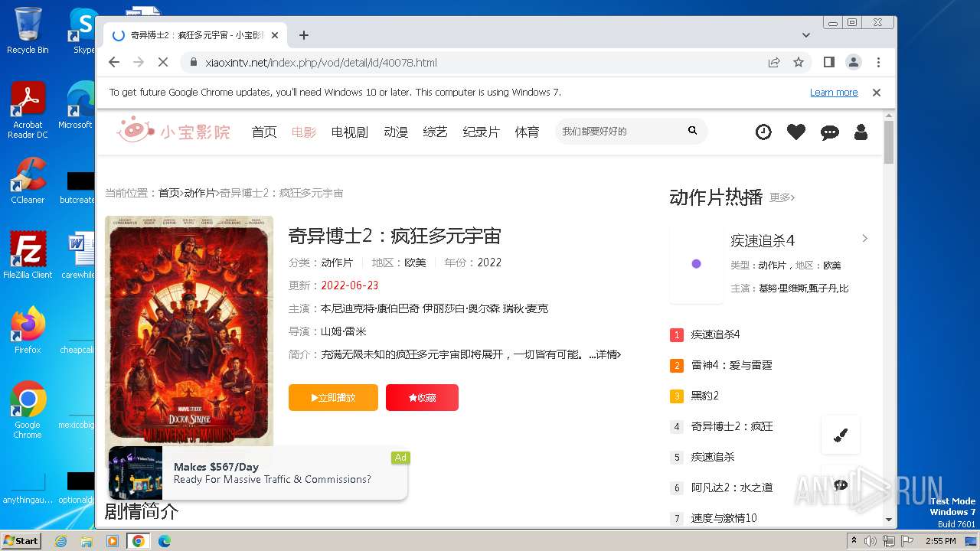Click the floating brush theme icon
The width and height of the screenshot is (980, 551).
[x=841, y=435]
